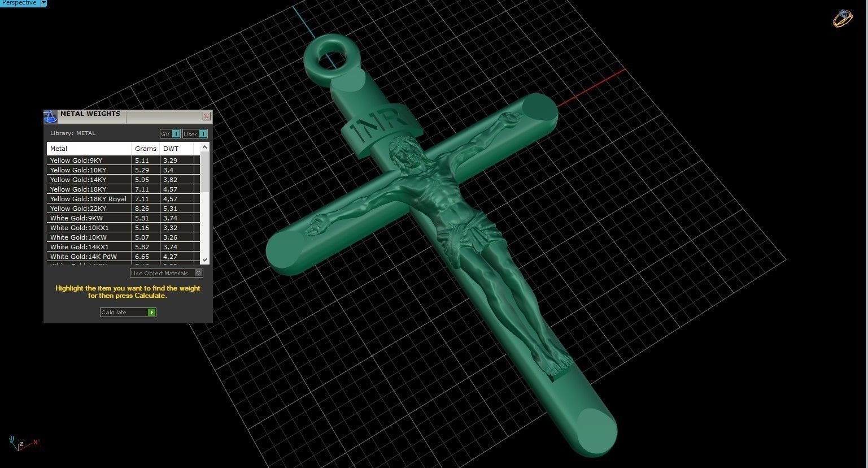Click the metal list scrollbar thumb
Screen dimensions: 868x468
(204, 172)
